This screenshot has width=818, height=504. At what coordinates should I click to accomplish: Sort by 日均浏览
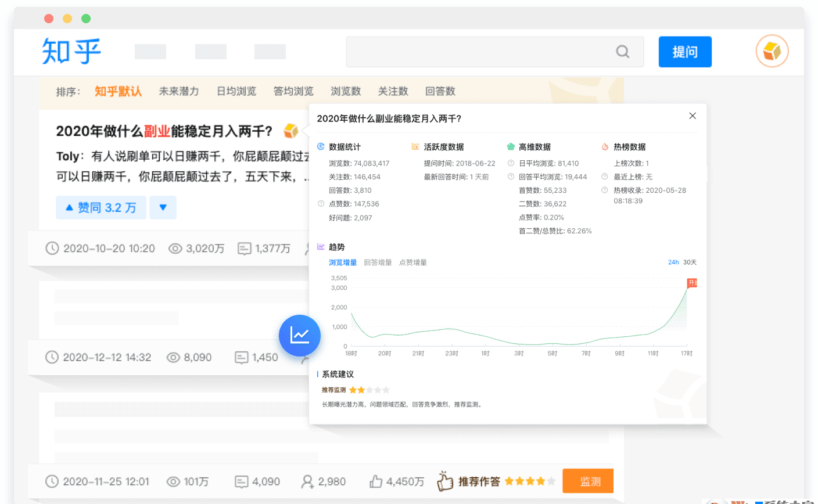point(236,91)
